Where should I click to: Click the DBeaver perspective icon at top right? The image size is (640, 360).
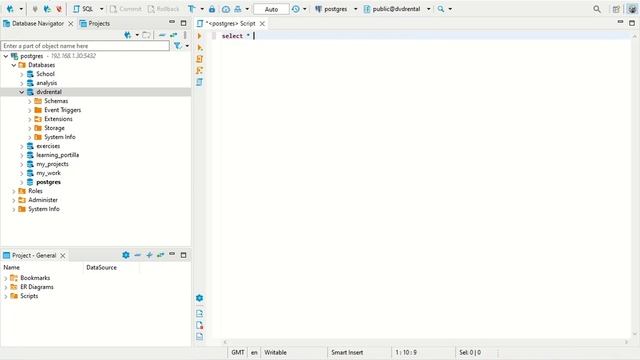pos(632,9)
